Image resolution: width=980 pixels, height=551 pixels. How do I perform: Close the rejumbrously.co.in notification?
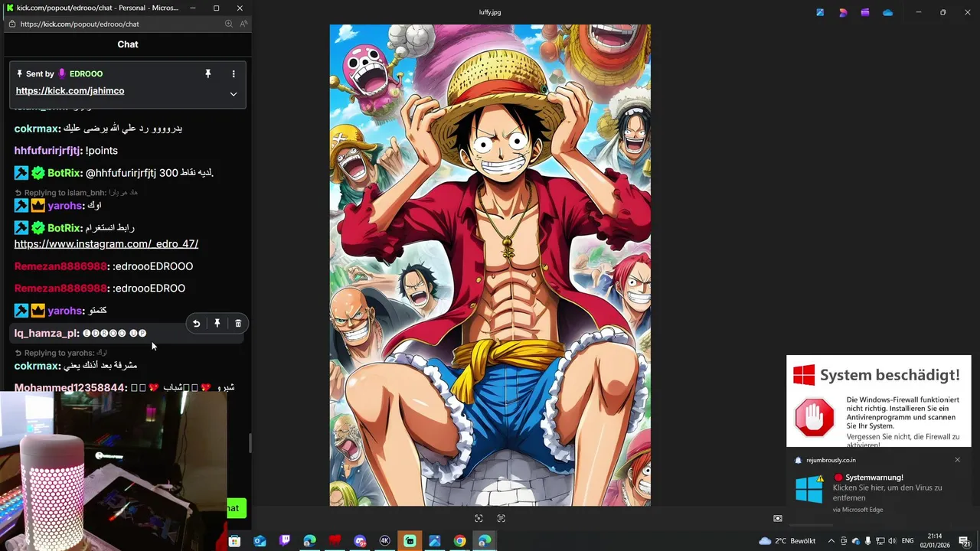point(957,460)
